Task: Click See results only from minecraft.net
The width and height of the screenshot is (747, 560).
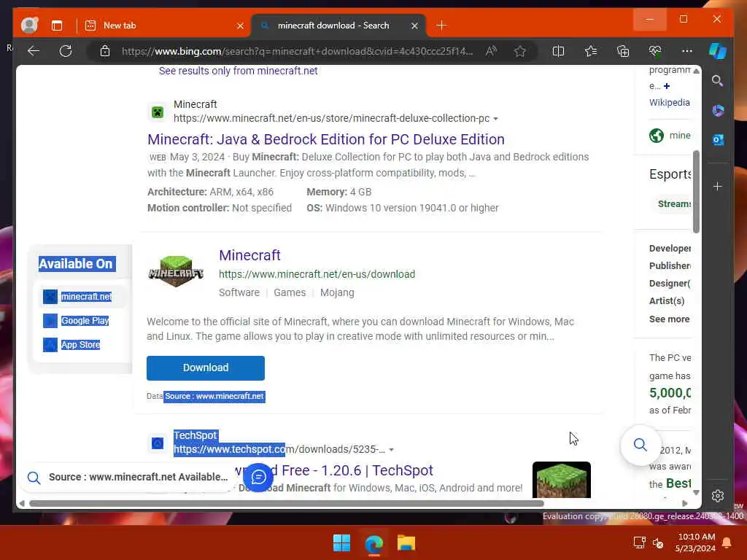Action: 239,71
